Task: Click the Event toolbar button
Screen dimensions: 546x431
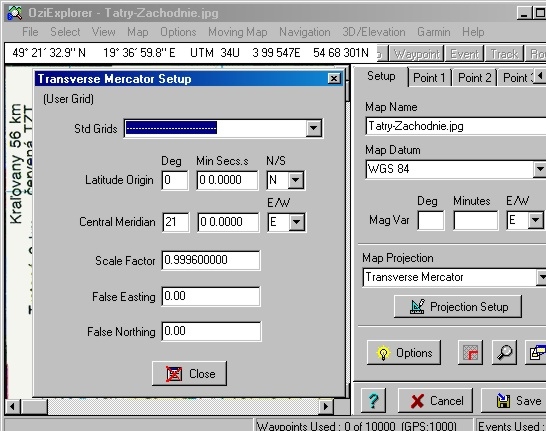Action: point(465,54)
